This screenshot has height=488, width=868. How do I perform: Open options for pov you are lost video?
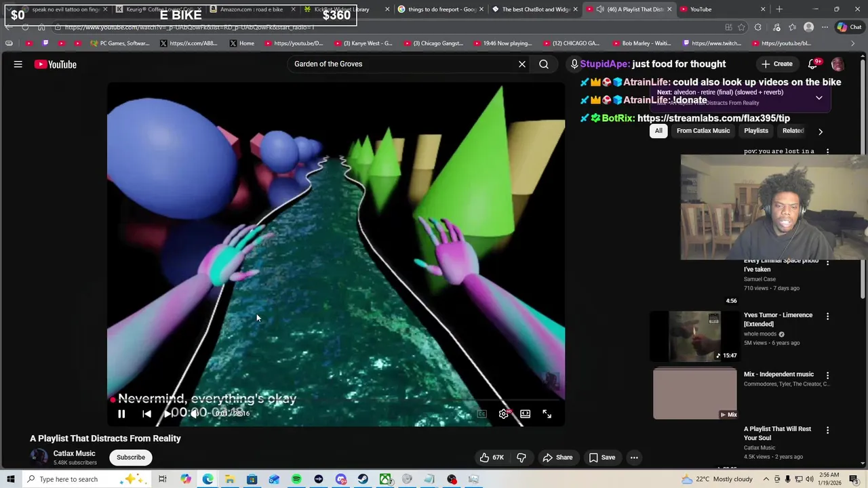[827, 151]
